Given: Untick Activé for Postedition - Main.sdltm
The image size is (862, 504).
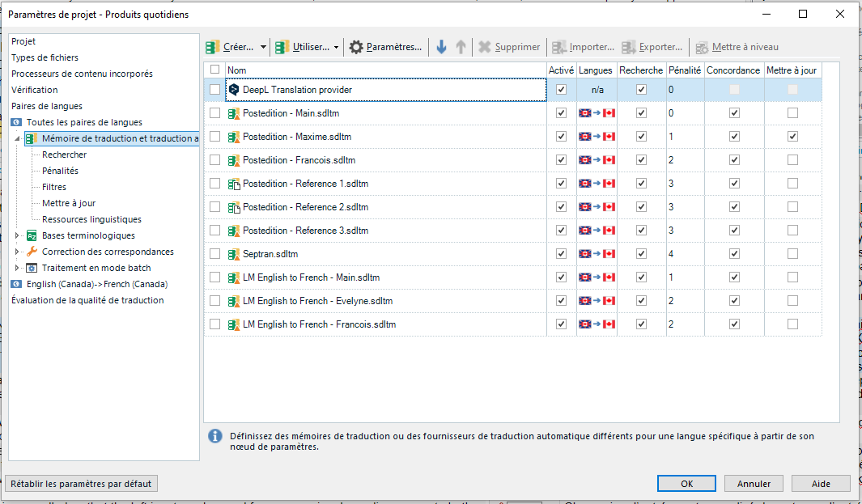Looking at the screenshot, I should (561, 113).
